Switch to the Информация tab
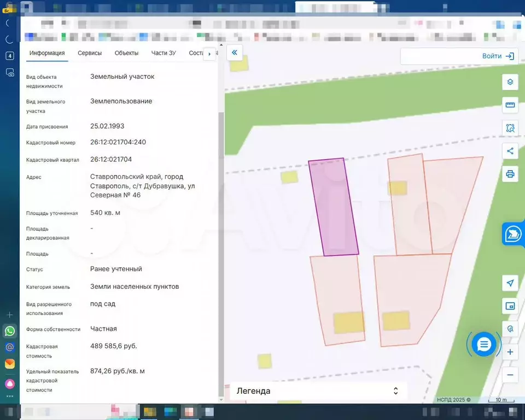 point(47,53)
